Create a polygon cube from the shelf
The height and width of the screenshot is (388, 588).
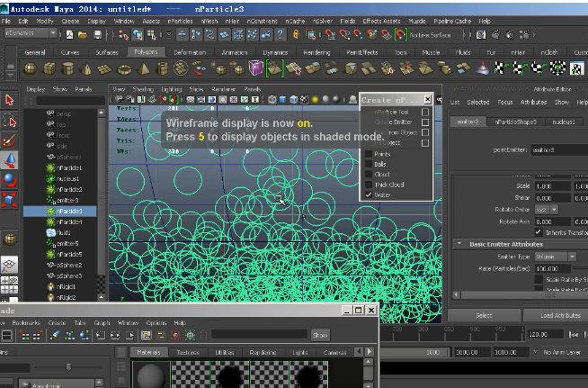pyautogui.click(x=49, y=68)
